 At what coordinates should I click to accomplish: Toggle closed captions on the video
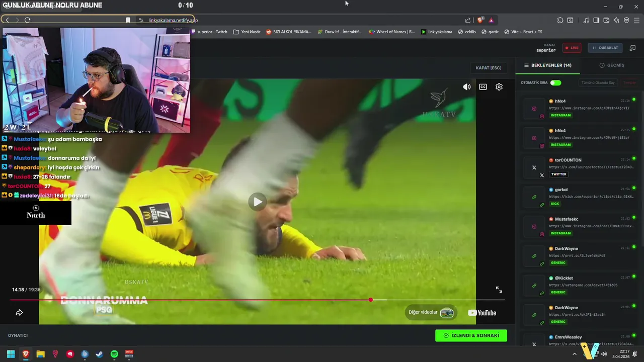coord(483,86)
